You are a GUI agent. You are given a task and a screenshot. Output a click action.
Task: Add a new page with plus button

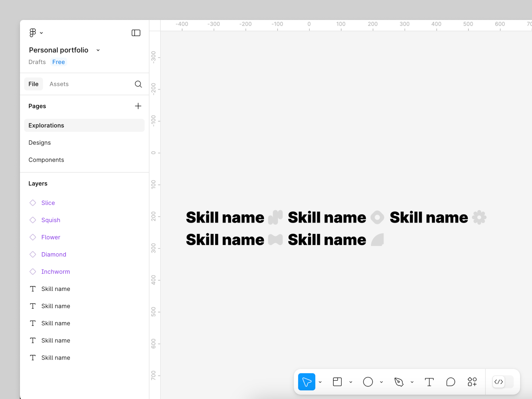pos(138,106)
